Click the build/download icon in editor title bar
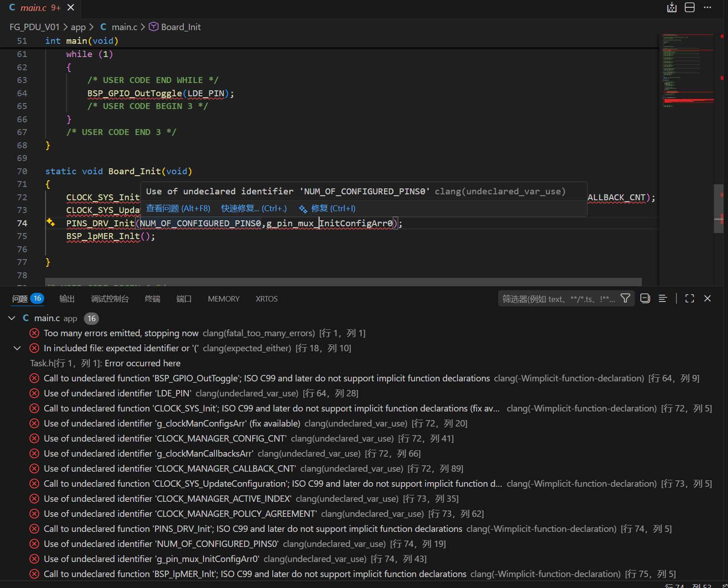This screenshot has width=728, height=588. (671, 7)
